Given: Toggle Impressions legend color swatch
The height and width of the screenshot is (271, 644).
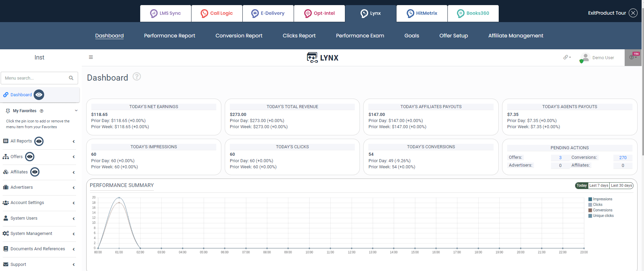Looking at the screenshot, I should tap(590, 199).
